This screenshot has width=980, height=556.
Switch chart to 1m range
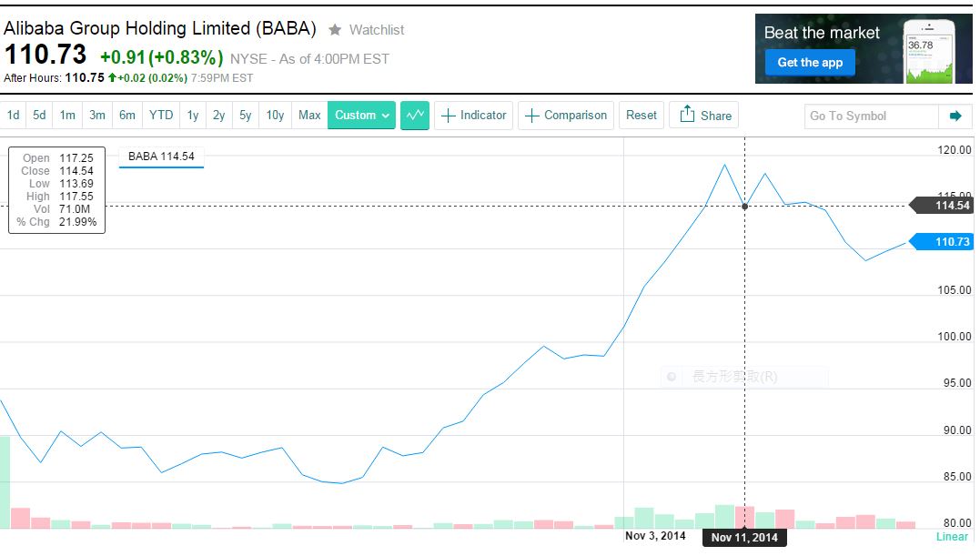point(67,115)
